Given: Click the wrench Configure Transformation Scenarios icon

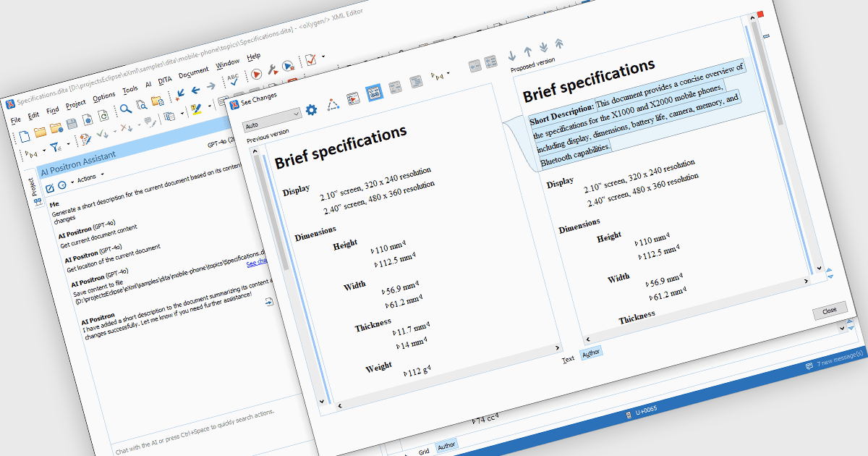Looking at the screenshot, I should click(x=273, y=70).
